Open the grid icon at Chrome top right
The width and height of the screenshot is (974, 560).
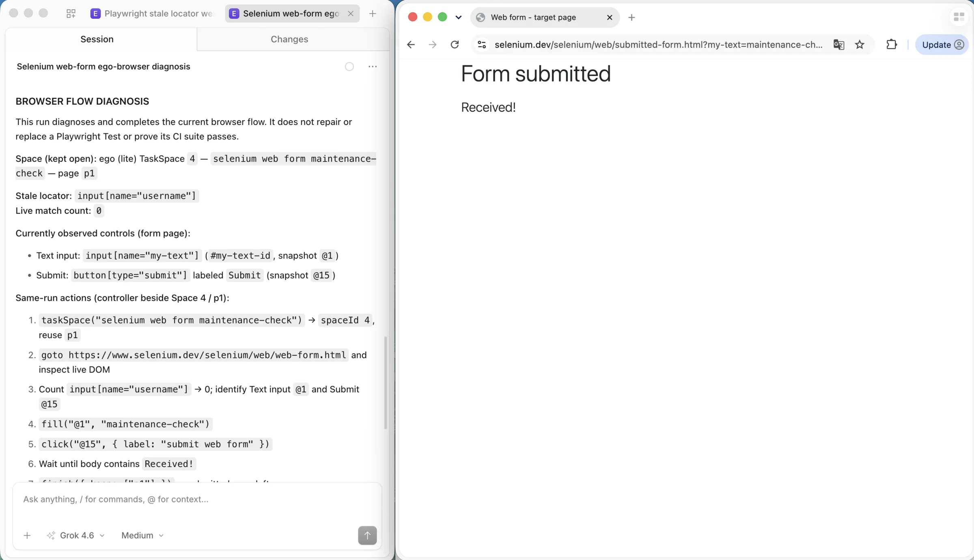[959, 17]
